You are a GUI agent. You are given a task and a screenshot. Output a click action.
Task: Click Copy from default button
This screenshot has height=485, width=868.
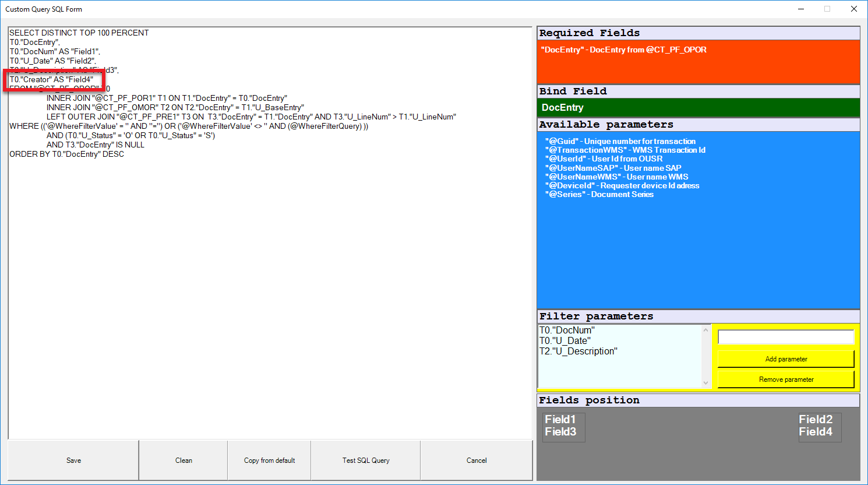[x=269, y=460]
